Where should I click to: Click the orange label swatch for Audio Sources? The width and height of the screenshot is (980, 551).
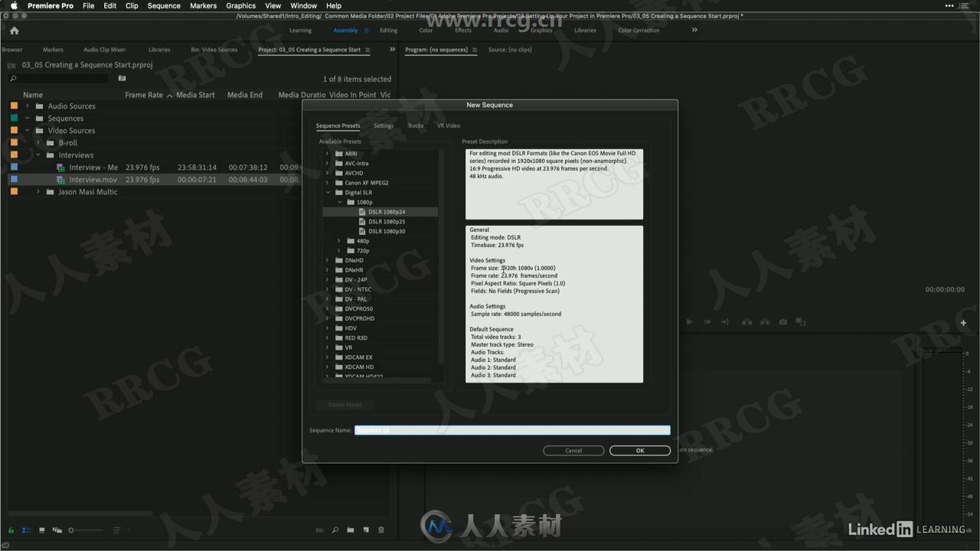point(14,106)
